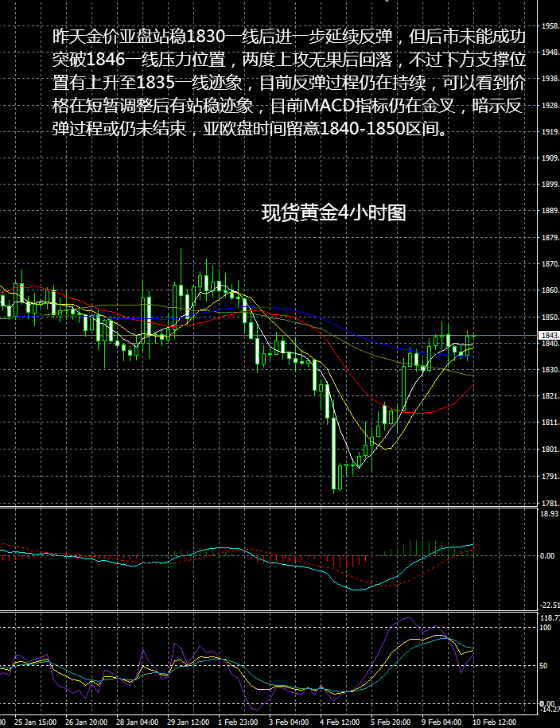
Task: Click the 10 Feb 12:00 time label
Action: tap(495, 722)
